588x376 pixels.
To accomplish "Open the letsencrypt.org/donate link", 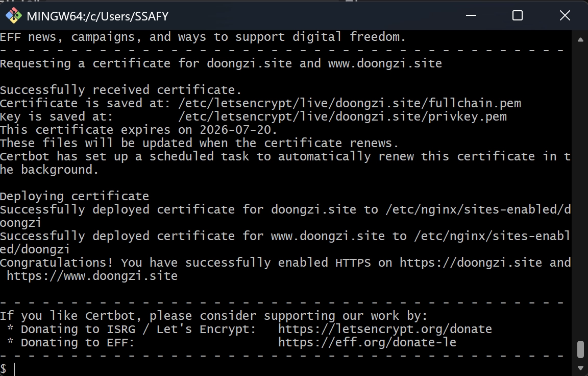I will click(385, 330).
